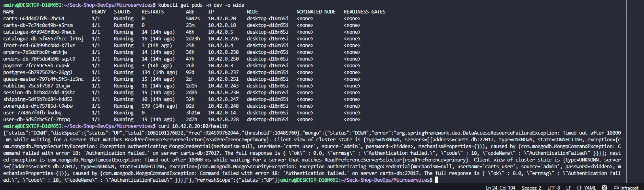This screenshot has height=190, width=644.
Task: Click the READINESS GATES column header
Action: coord(364,12)
